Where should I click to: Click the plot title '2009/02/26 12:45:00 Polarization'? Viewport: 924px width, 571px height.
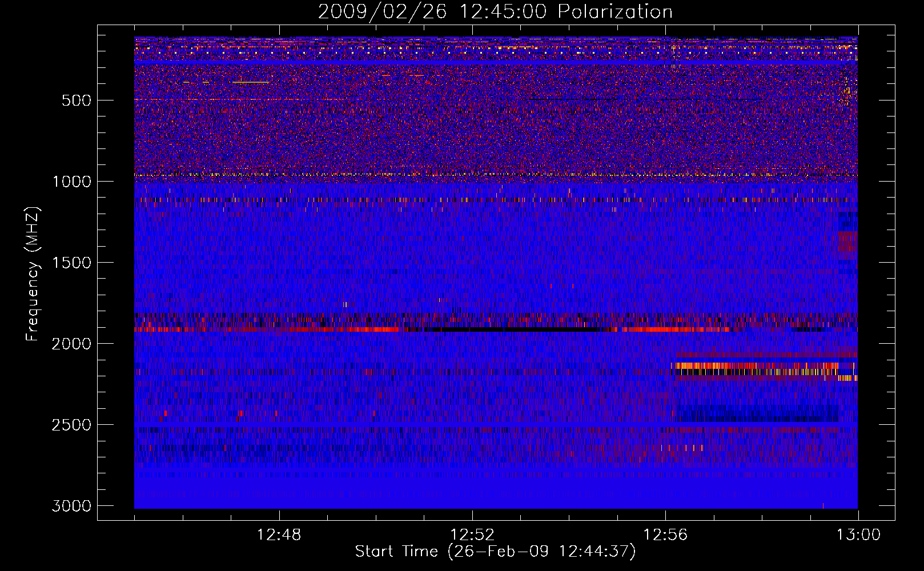point(495,11)
